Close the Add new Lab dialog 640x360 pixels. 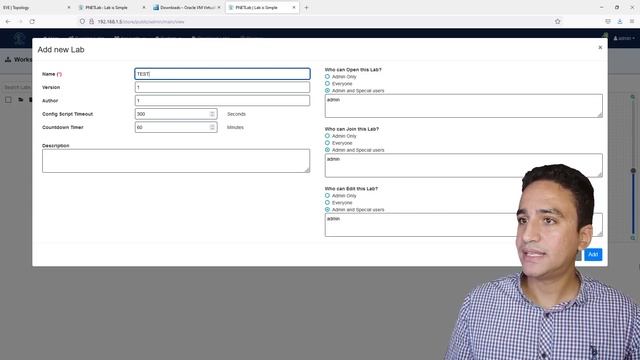pyautogui.click(x=600, y=48)
